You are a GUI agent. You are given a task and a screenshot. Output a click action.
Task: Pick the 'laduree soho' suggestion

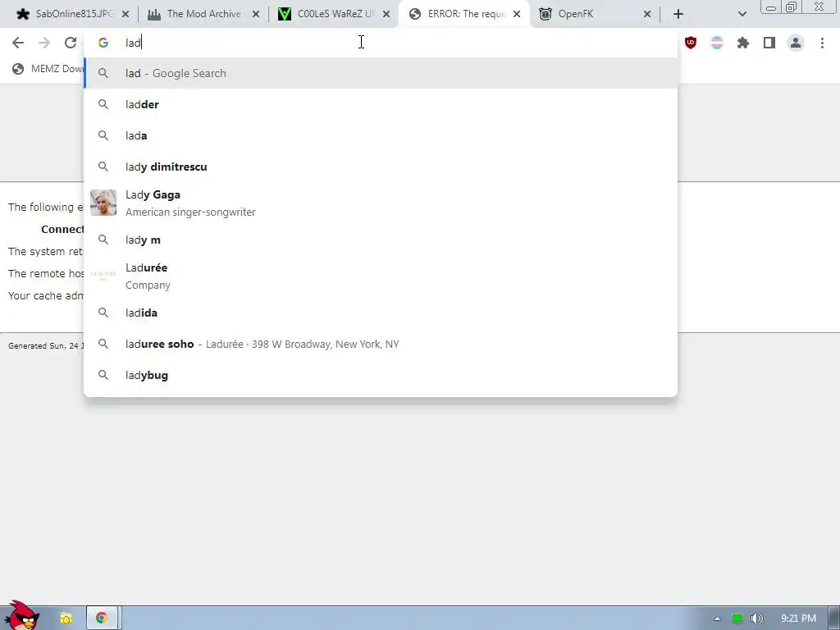(381, 344)
